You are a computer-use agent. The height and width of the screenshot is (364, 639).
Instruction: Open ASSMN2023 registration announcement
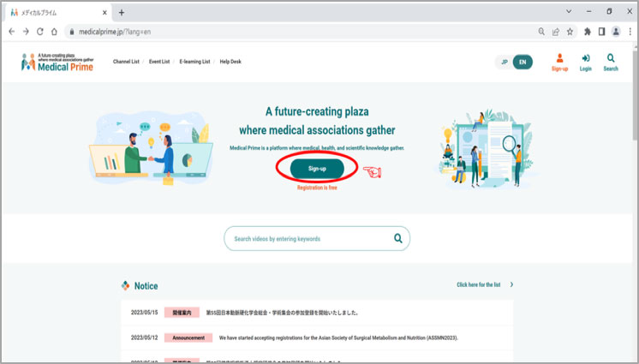pyautogui.click(x=338, y=338)
